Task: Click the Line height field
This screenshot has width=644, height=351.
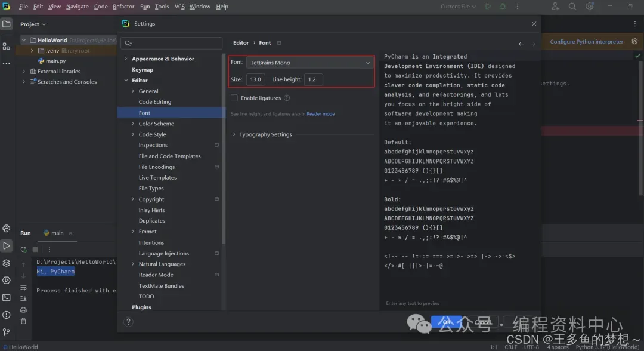Action: (x=313, y=79)
